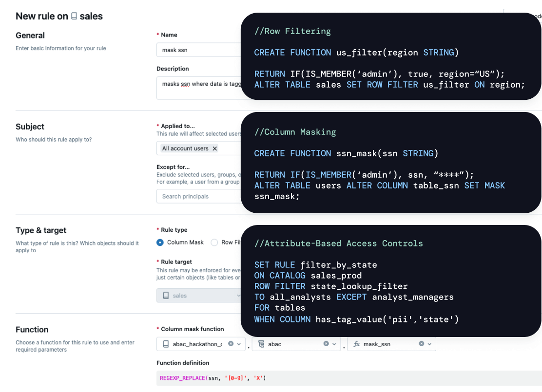Open the abac schema dropdown
Viewport: 542px width, 392px height.
334,344
